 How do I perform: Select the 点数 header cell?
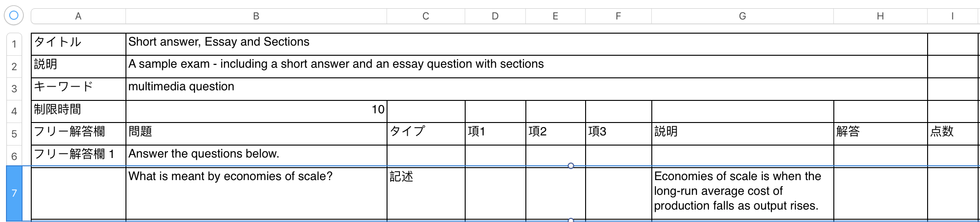952,132
